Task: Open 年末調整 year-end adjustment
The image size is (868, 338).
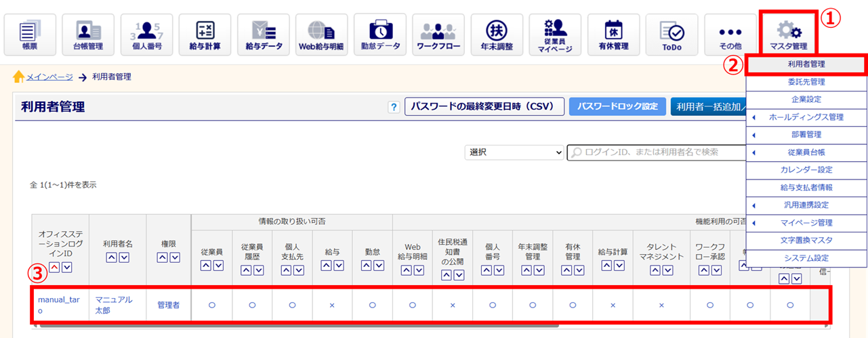Action: [x=497, y=34]
